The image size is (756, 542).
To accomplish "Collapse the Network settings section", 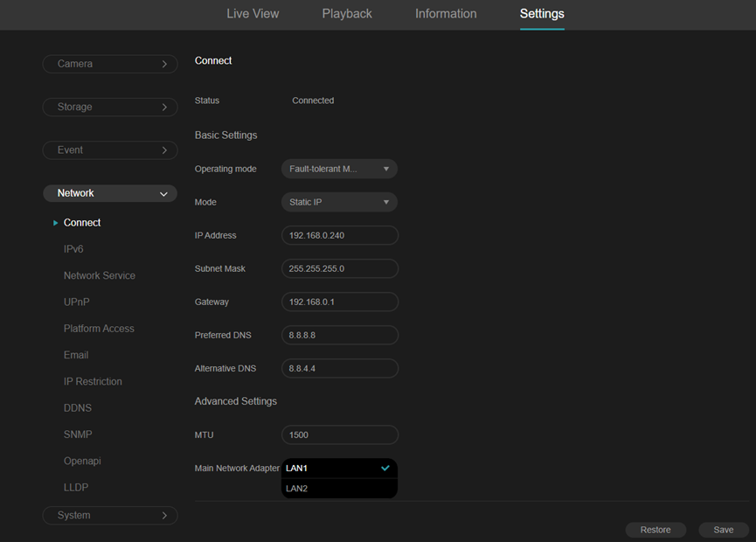I will point(110,192).
